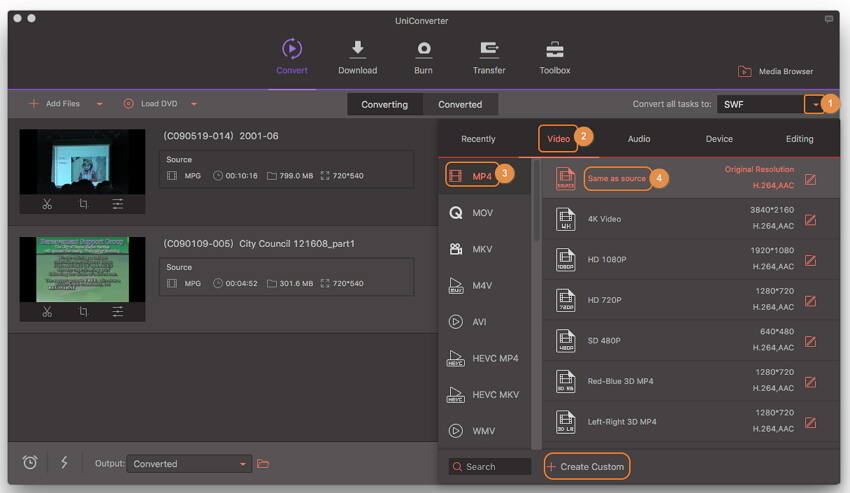Open the Transfer section
Viewport: 850px width, 493px height.
click(489, 56)
